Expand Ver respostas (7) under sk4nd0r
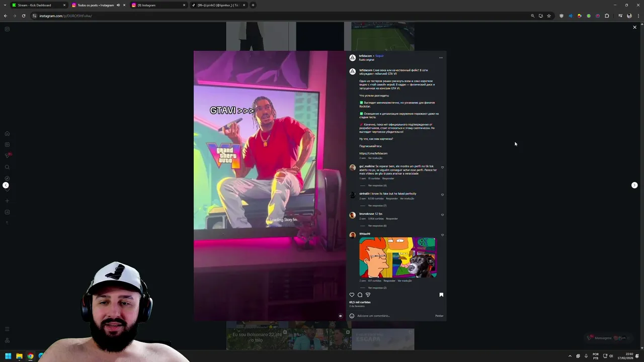Image resolution: width=644 pixels, height=362 pixels. (x=377, y=206)
